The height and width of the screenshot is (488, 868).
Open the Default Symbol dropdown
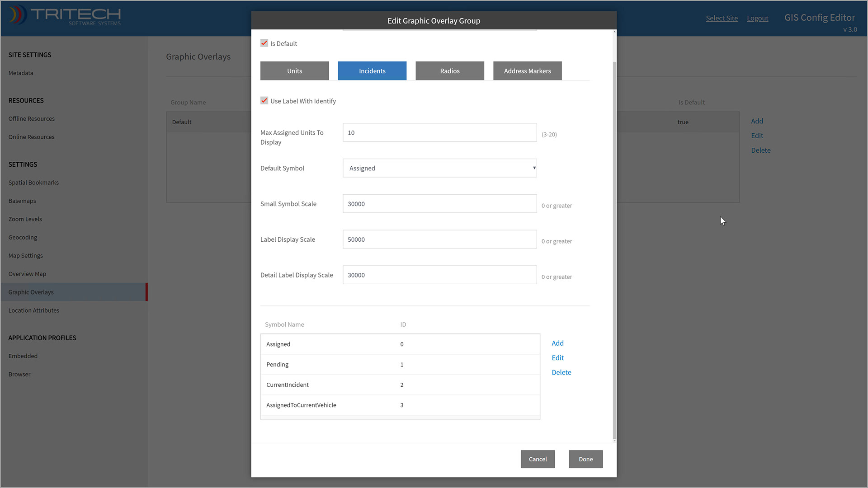[439, 168]
